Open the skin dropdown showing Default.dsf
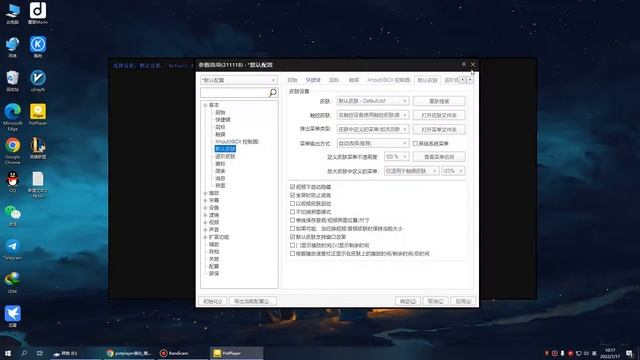Image resolution: width=640 pixels, height=360 pixels. pyautogui.click(x=373, y=101)
